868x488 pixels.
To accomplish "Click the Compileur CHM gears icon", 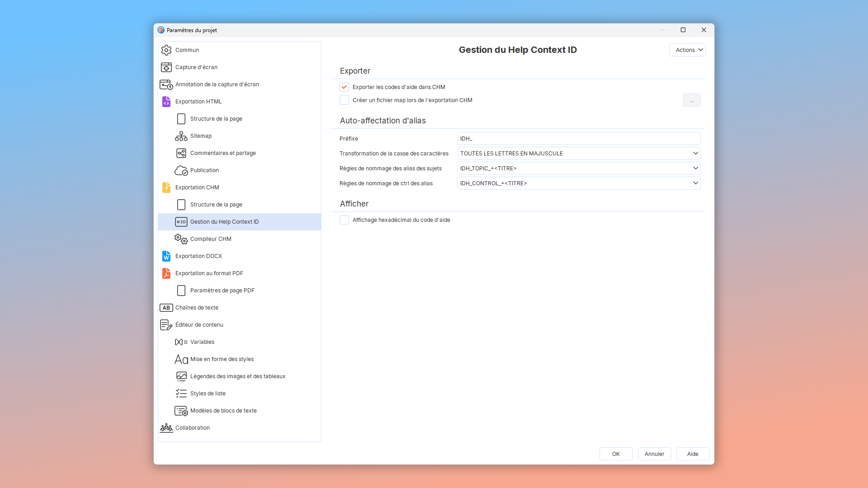I will (x=181, y=239).
